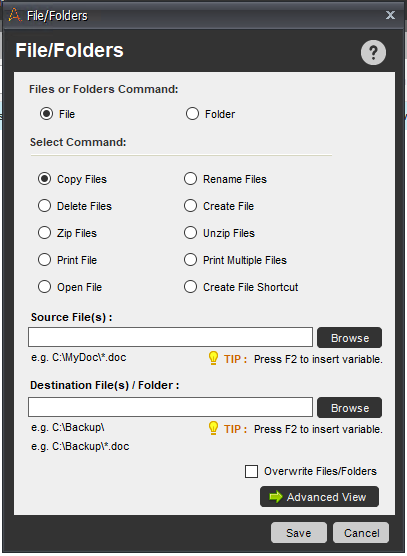
Task: Select the Folder radio option
Action: pos(192,114)
